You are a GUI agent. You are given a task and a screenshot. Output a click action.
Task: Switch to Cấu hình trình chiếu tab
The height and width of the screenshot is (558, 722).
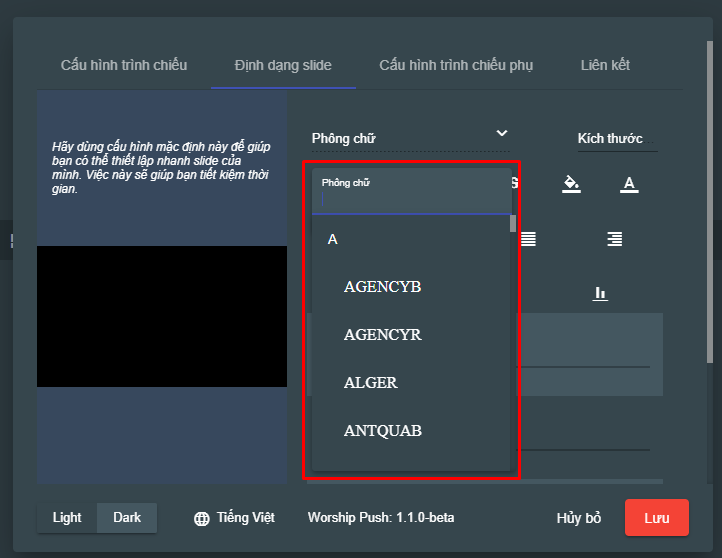(124, 65)
